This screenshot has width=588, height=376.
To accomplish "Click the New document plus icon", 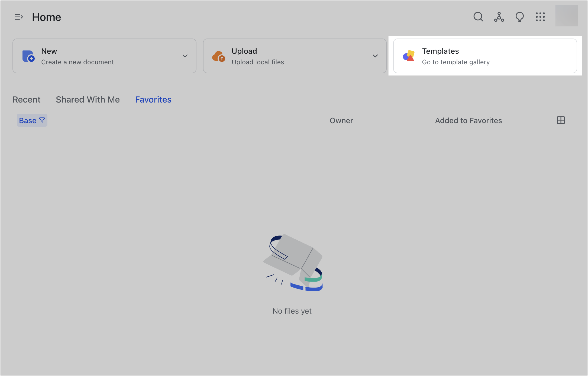I will click(28, 56).
